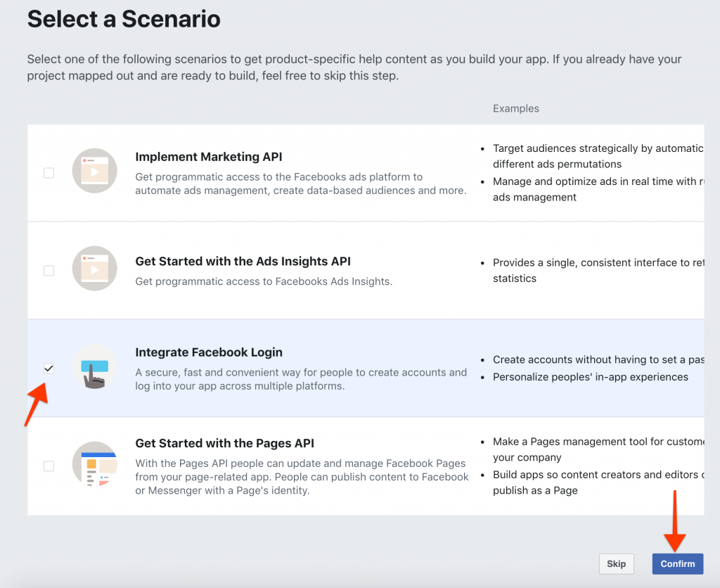
Task: Check the Implement Marketing API checkbox
Action: coord(49,172)
